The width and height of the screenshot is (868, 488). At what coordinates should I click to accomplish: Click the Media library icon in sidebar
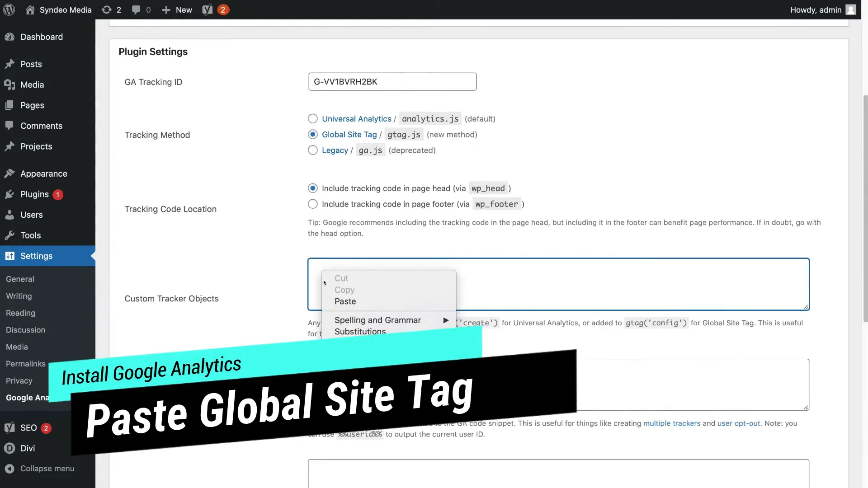point(9,84)
